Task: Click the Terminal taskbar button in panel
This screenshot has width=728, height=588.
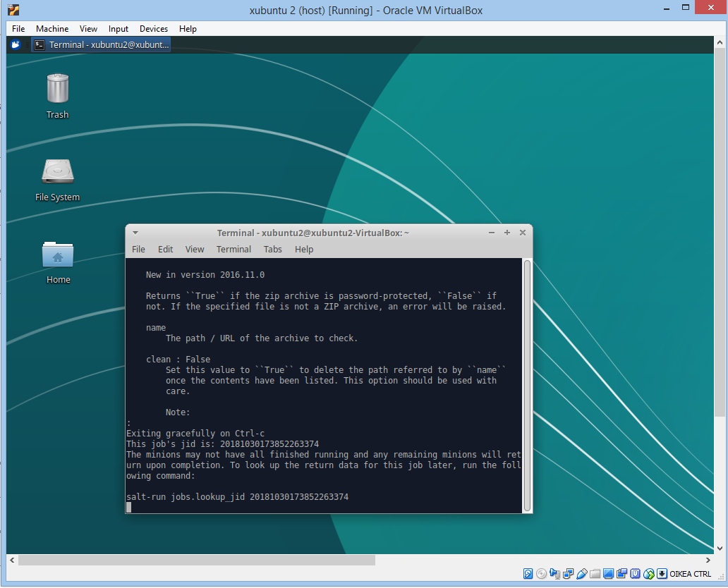Action: pos(101,44)
